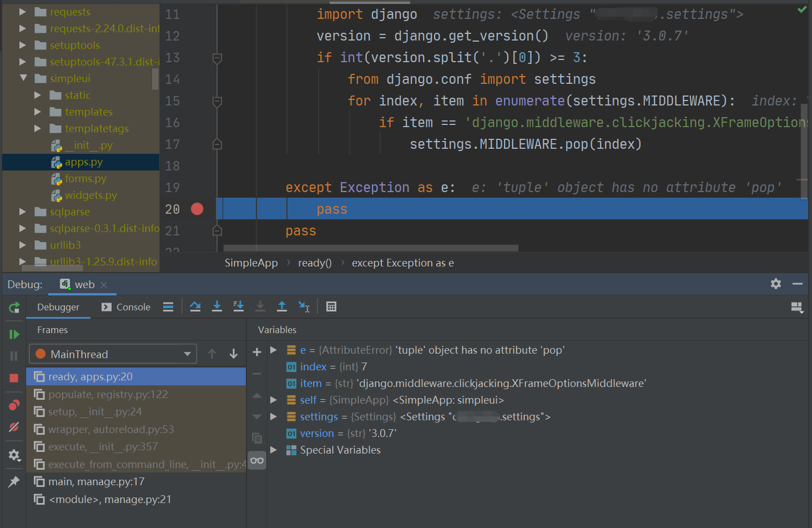The width and height of the screenshot is (812, 528).
Task: Remove breakpoint on line 20
Action: pyautogui.click(x=197, y=209)
